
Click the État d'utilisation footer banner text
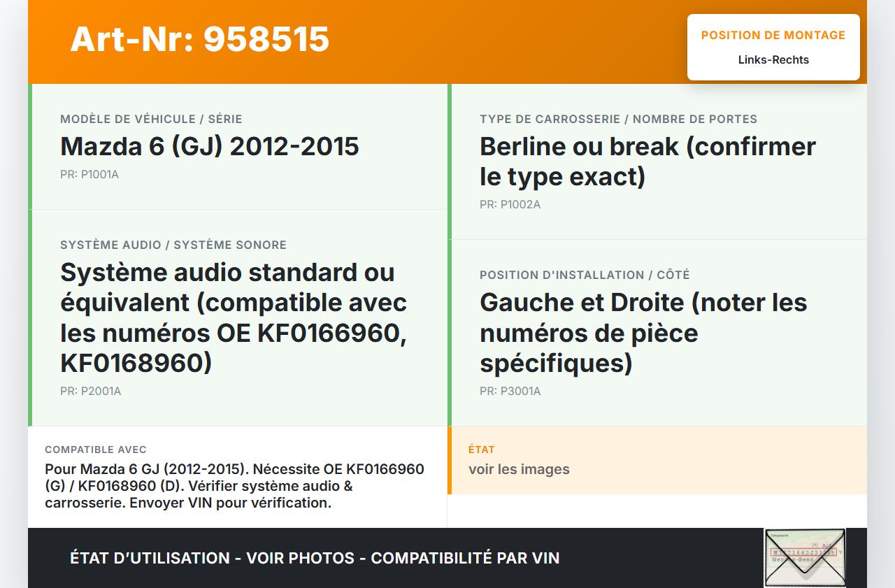pyautogui.click(x=315, y=558)
